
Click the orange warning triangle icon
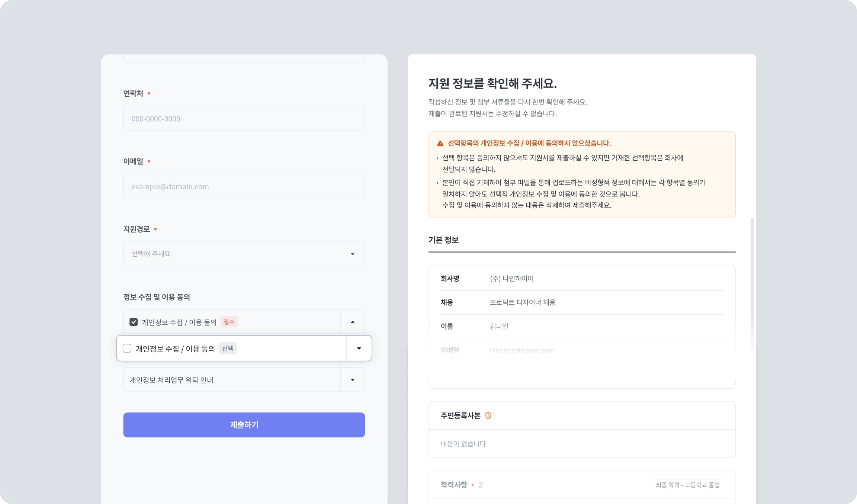click(x=440, y=143)
